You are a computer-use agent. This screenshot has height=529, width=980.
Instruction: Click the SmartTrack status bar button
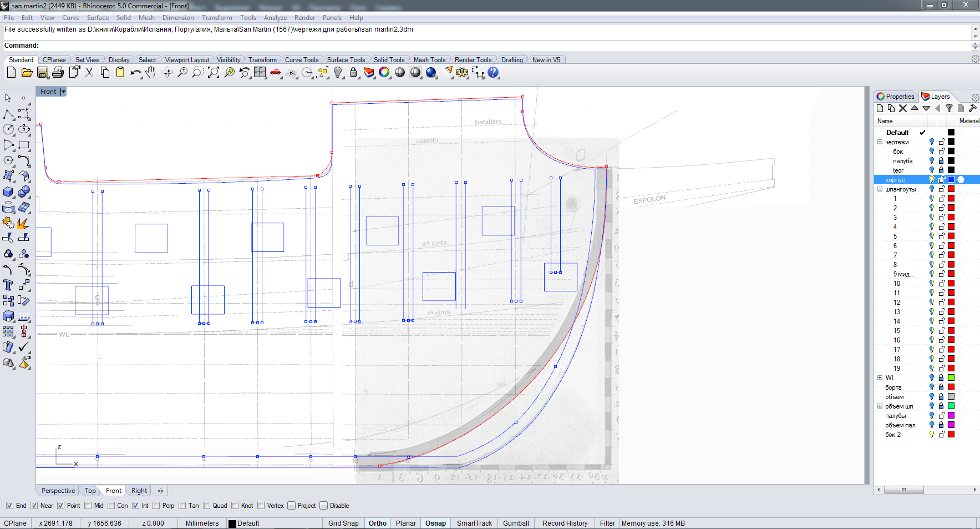474,523
